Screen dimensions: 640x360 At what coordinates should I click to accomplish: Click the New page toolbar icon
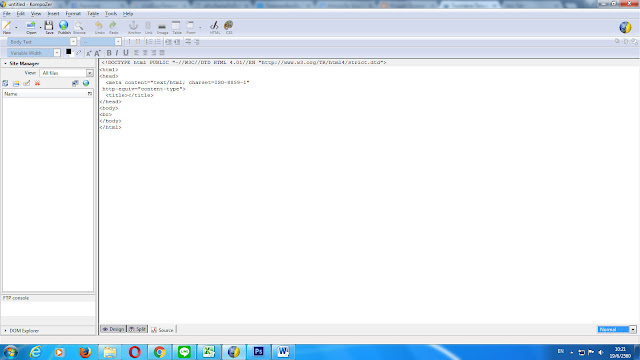(x=7, y=27)
